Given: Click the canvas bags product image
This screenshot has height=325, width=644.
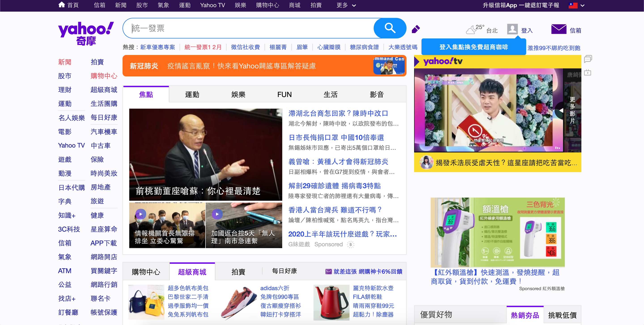Looking at the screenshot, I should (146, 302).
